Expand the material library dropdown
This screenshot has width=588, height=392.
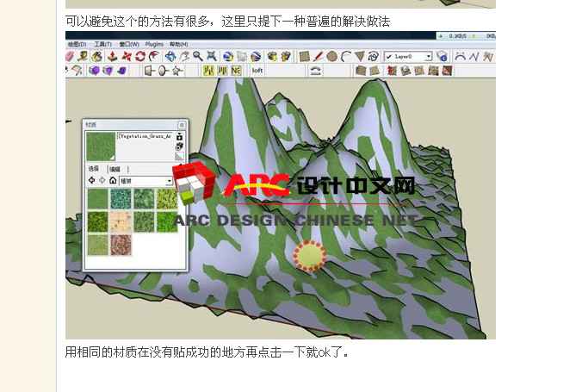(x=169, y=182)
